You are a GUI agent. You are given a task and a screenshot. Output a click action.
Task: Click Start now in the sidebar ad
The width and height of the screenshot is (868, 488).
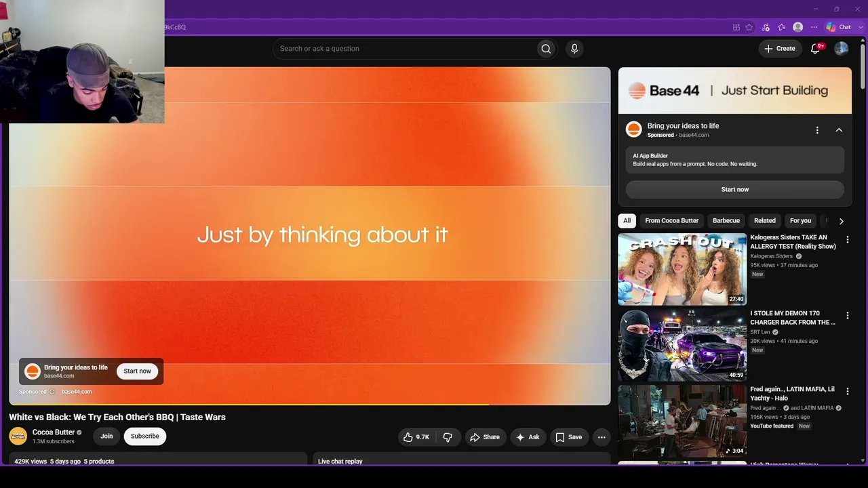(735, 190)
